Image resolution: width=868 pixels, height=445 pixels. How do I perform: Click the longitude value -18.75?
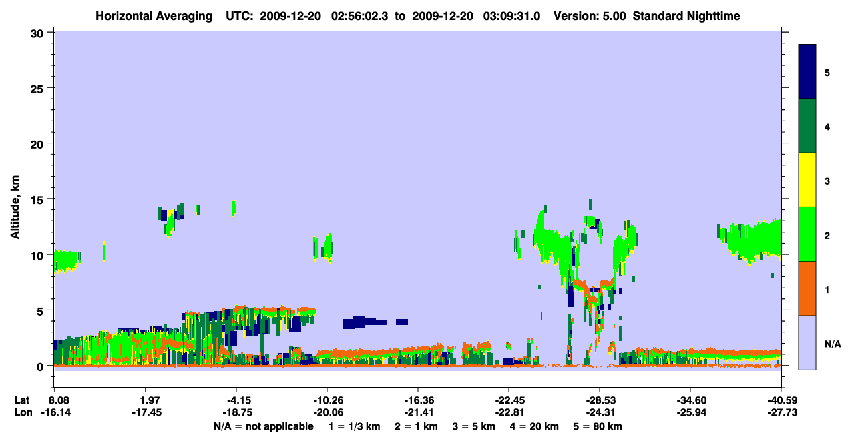(x=236, y=413)
